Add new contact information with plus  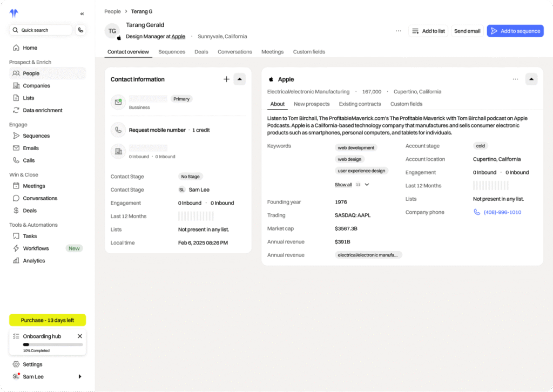tap(226, 79)
